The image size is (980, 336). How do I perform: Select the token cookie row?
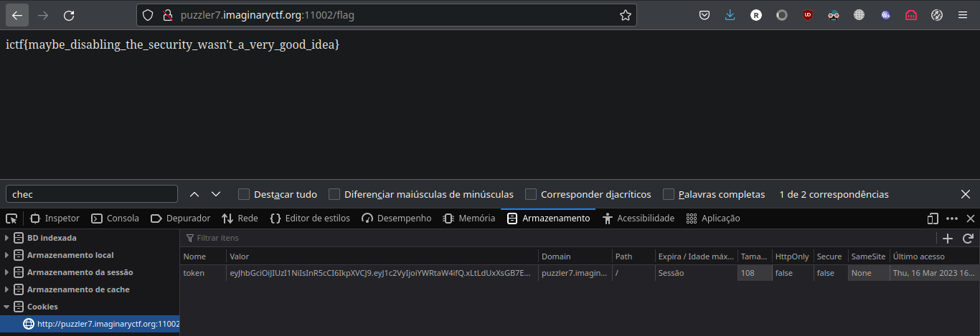pyautogui.click(x=380, y=273)
